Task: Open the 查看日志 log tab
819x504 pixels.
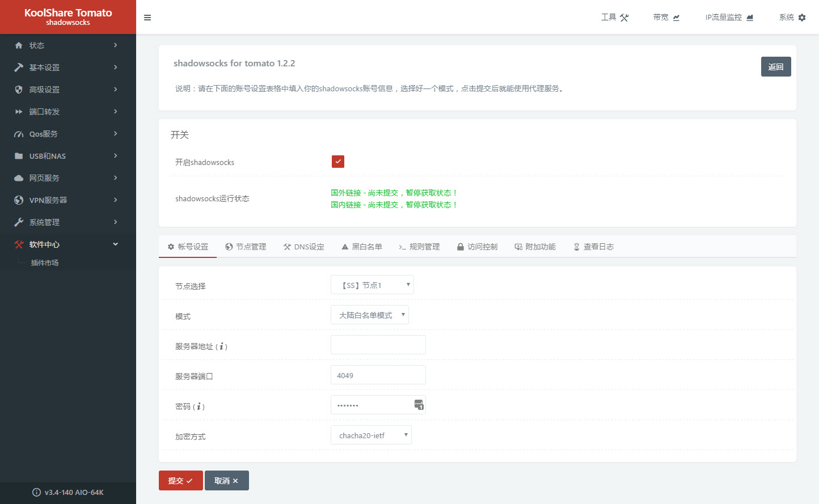Action: pos(593,247)
